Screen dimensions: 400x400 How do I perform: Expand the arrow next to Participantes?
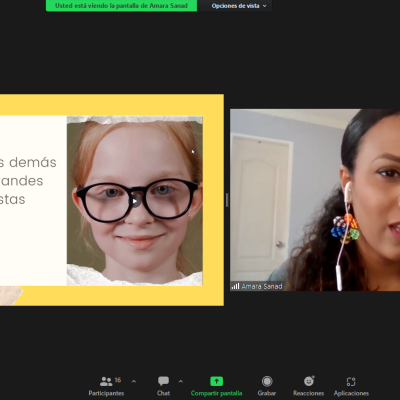point(134,381)
